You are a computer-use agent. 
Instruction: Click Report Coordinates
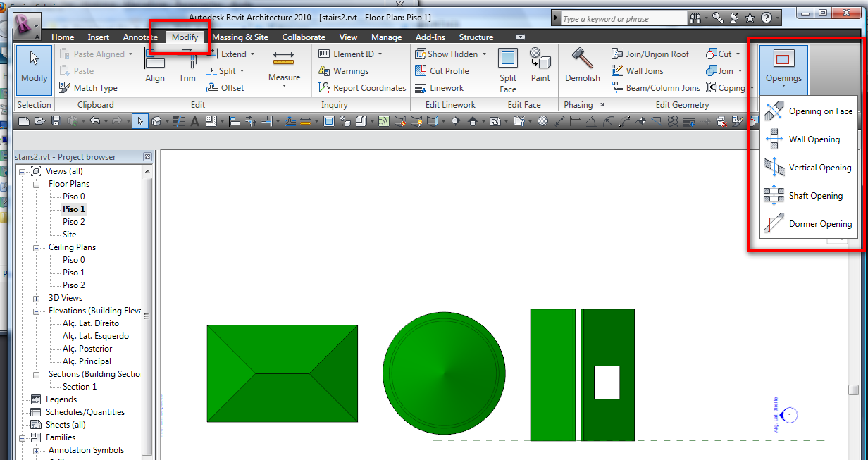coord(362,88)
